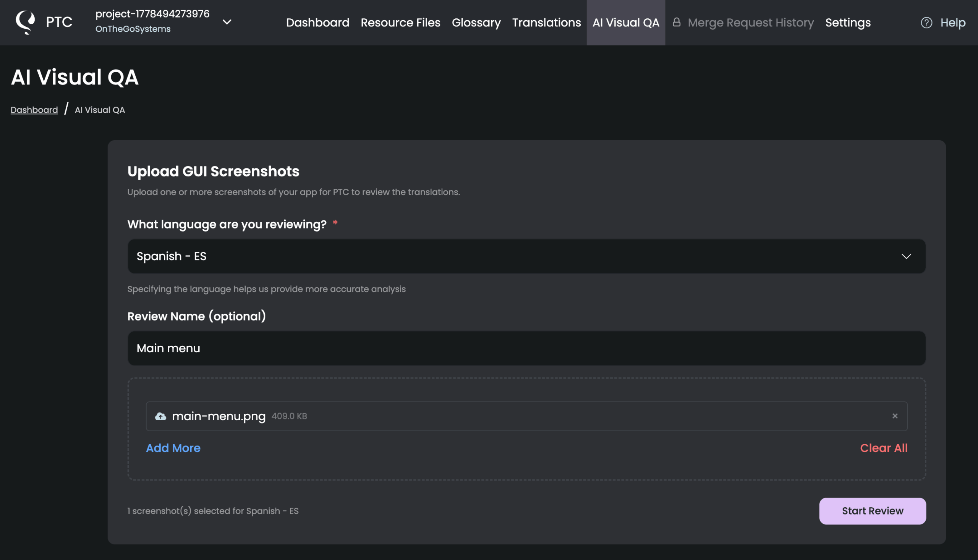The width and height of the screenshot is (978, 560).
Task: Remove main-menu.png using the x icon
Action: pyautogui.click(x=895, y=416)
